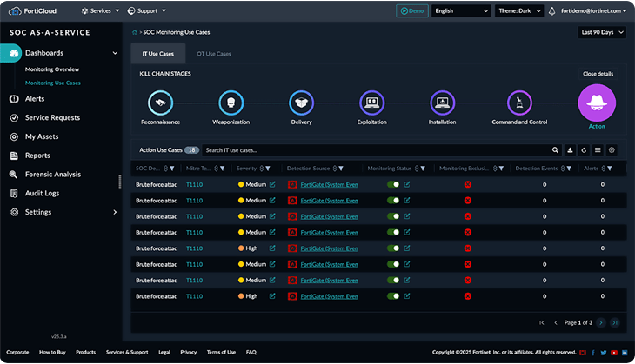Toggle monitoring status in bottom table row
The image size is (635, 364).
(x=393, y=296)
